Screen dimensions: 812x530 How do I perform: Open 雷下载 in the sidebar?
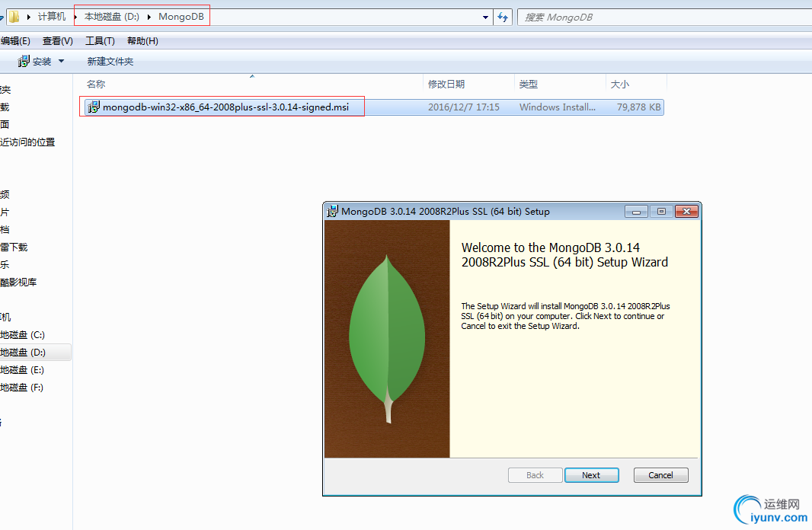coord(14,247)
